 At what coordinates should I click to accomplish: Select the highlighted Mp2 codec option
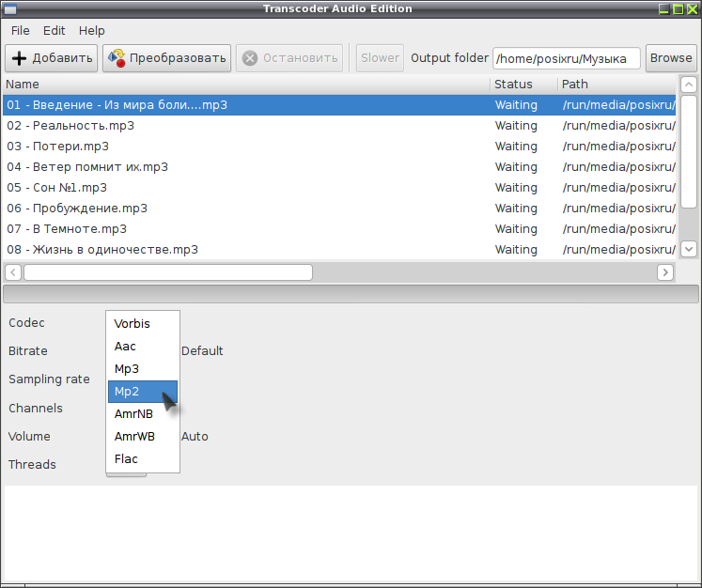point(143,392)
